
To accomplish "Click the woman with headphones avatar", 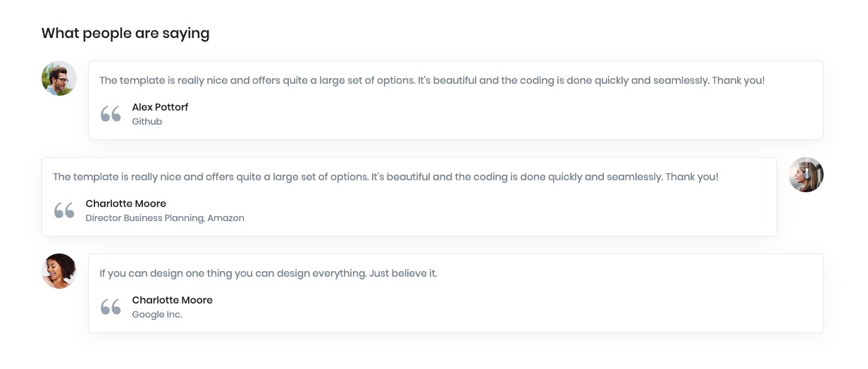I will 806,175.
